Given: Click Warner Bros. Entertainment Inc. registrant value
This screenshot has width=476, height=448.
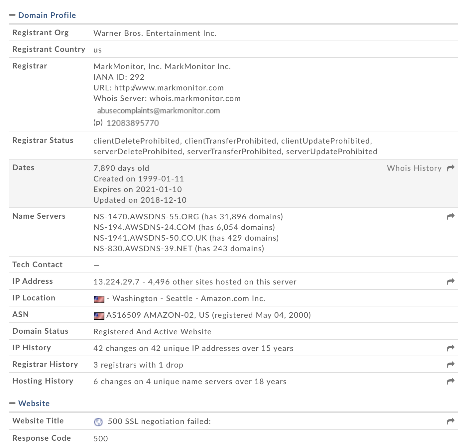Looking at the screenshot, I should coord(155,33).
